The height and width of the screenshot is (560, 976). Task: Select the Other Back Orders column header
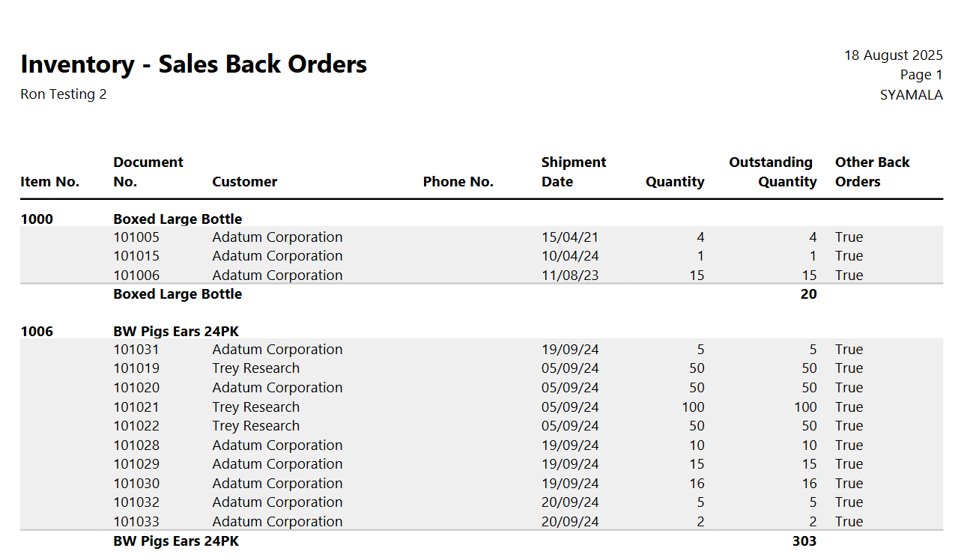pyautogui.click(x=872, y=172)
